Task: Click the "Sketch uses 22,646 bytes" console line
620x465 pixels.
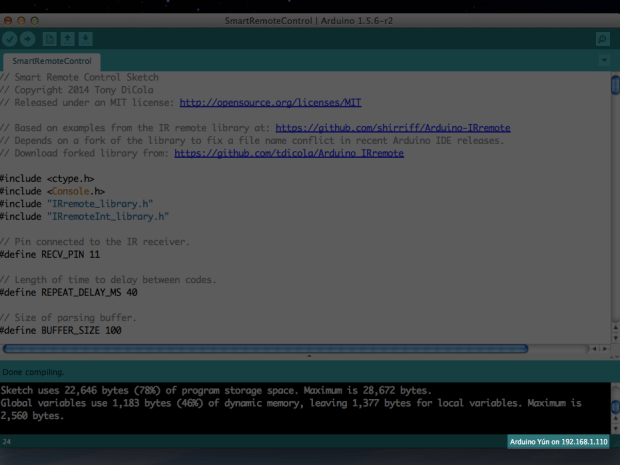Action: [216, 391]
